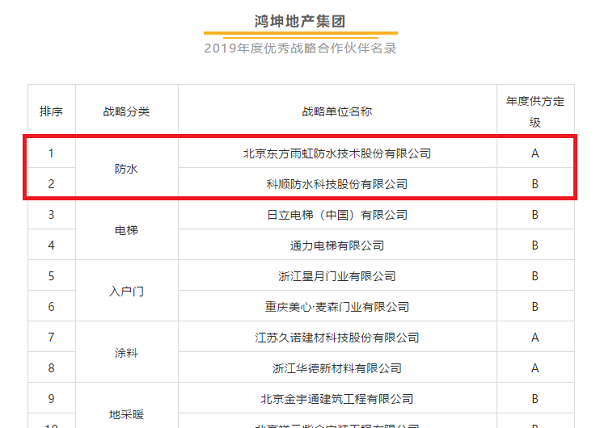Select rank cell 6
Screen dimensions: 600x428
pyautogui.click(x=51, y=307)
